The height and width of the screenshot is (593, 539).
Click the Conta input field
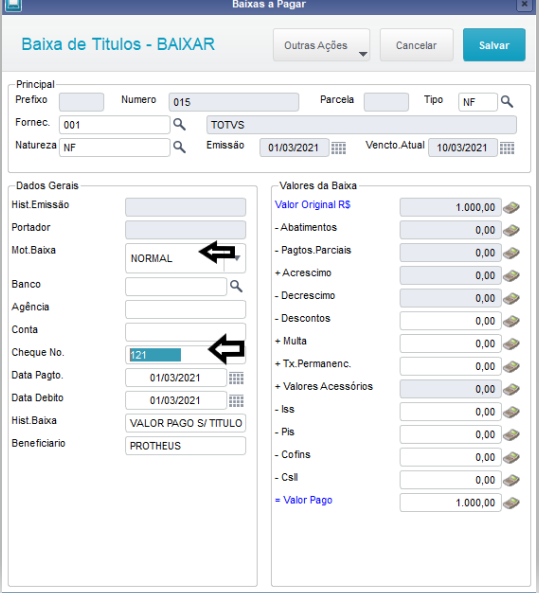(x=185, y=332)
